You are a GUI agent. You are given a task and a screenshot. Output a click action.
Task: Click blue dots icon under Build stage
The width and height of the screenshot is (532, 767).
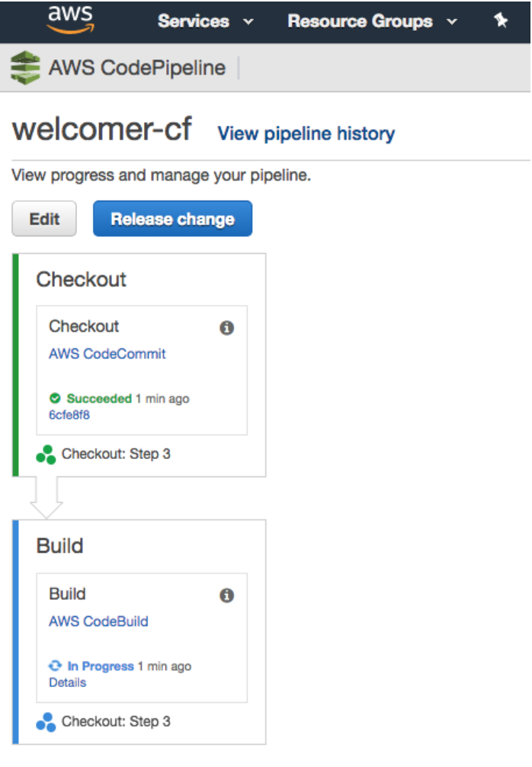(x=46, y=721)
